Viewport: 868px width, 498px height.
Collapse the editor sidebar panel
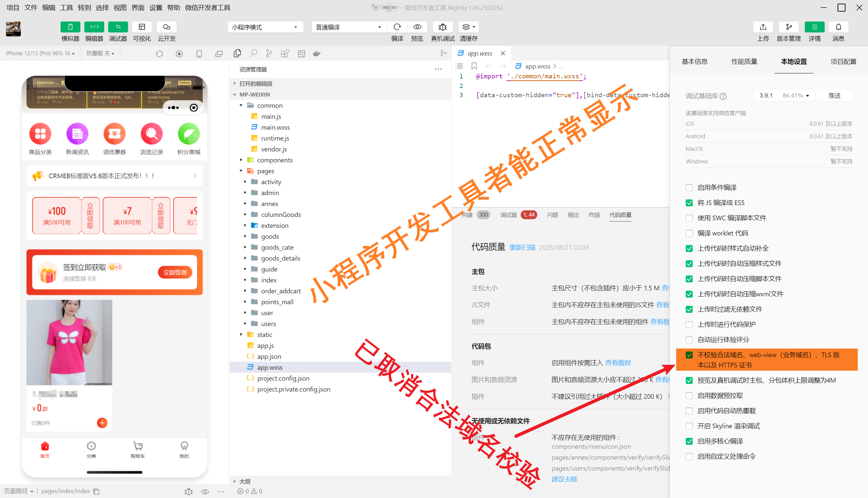tap(444, 53)
